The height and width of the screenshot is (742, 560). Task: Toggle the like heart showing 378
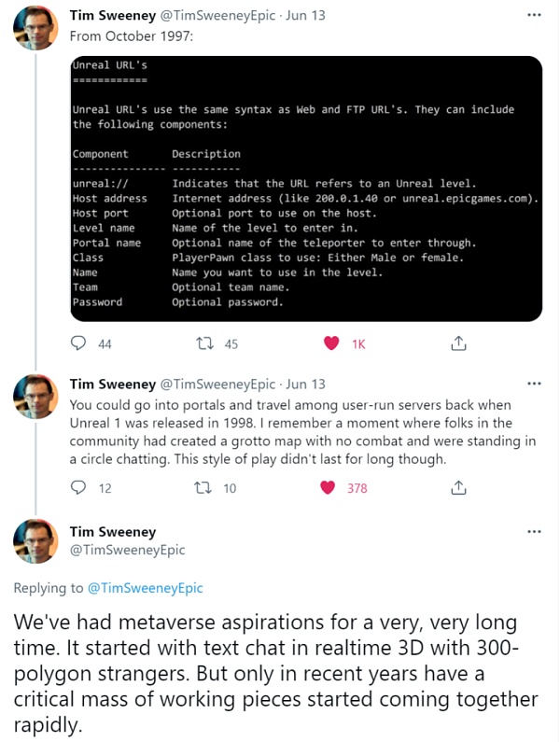[x=328, y=487]
